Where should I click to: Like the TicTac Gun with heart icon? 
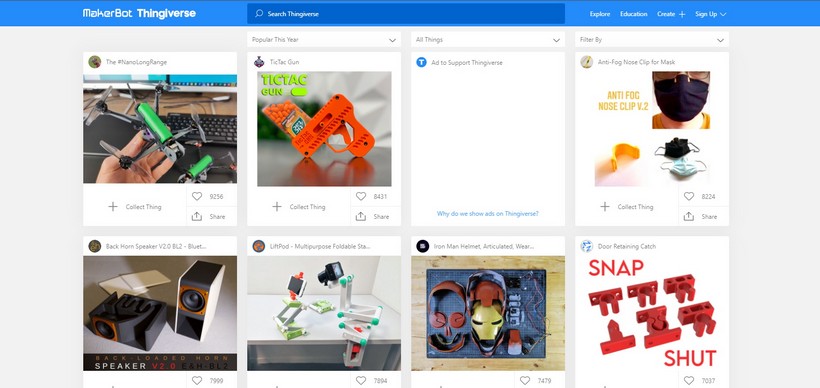(x=361, y=197)
